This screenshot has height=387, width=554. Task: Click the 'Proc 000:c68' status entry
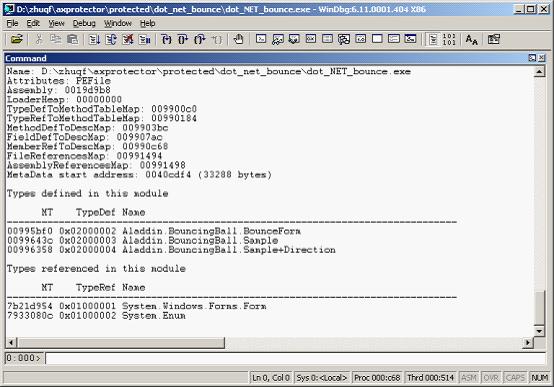(377, 378)
